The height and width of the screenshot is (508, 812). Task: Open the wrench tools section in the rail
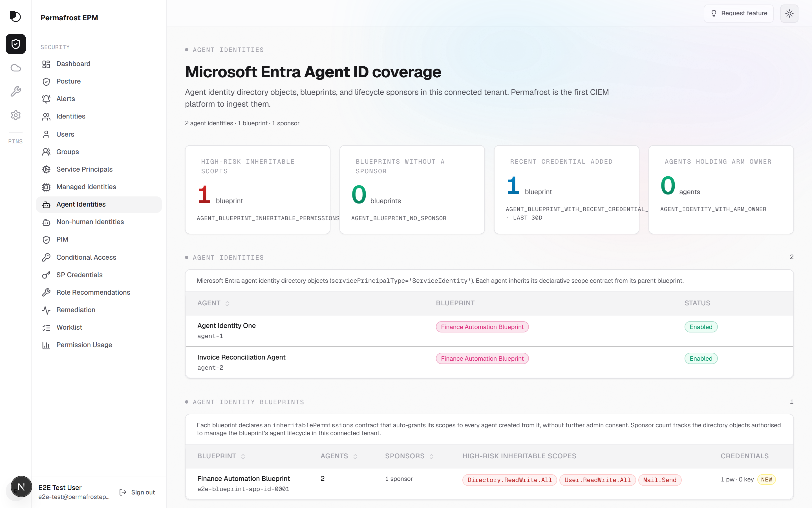[16, 91]
